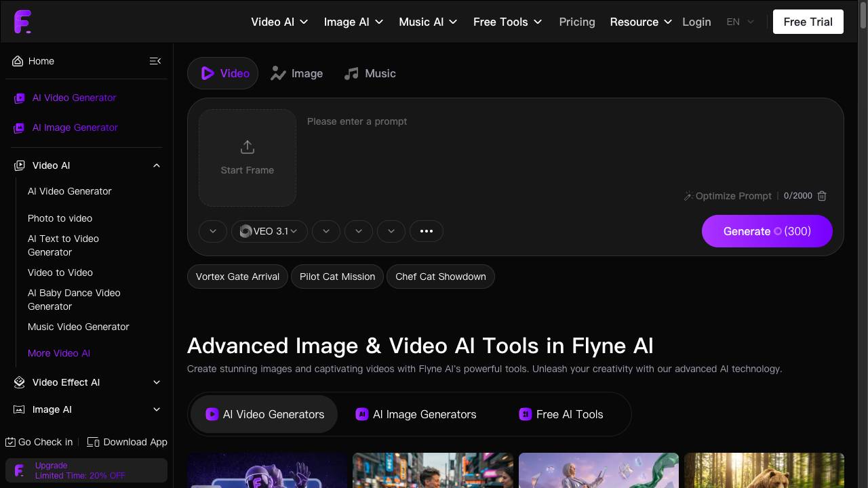Click the Video AI section play icon

click(x=20, y=165)
